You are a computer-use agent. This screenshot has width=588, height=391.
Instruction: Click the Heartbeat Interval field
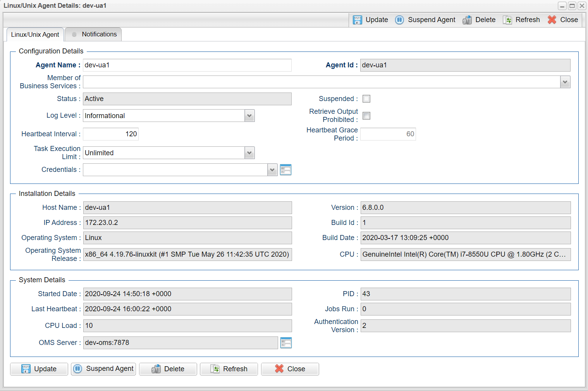point(111,134)
